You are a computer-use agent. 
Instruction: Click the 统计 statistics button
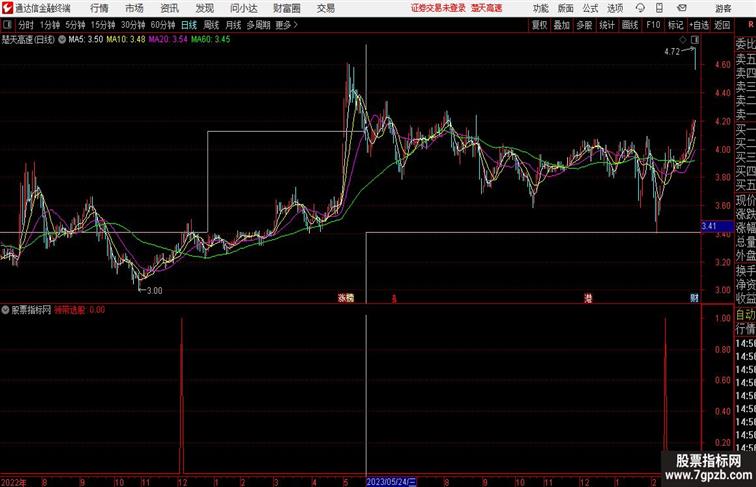tap(607, 25)
